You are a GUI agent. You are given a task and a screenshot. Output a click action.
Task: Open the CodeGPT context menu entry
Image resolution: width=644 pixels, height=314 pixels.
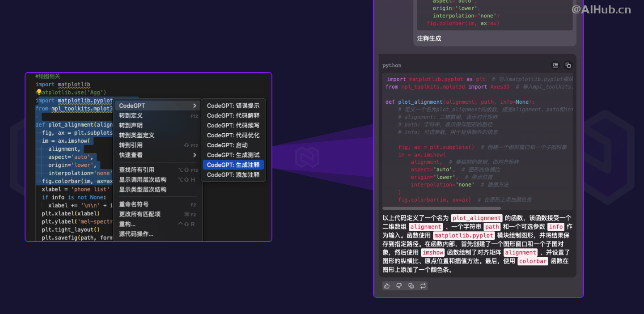click(158, 106)
